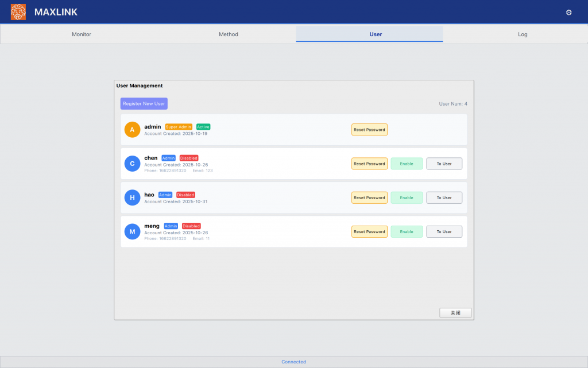Go to the Log tab
588x368 pixels.
[x=523, y=34]
